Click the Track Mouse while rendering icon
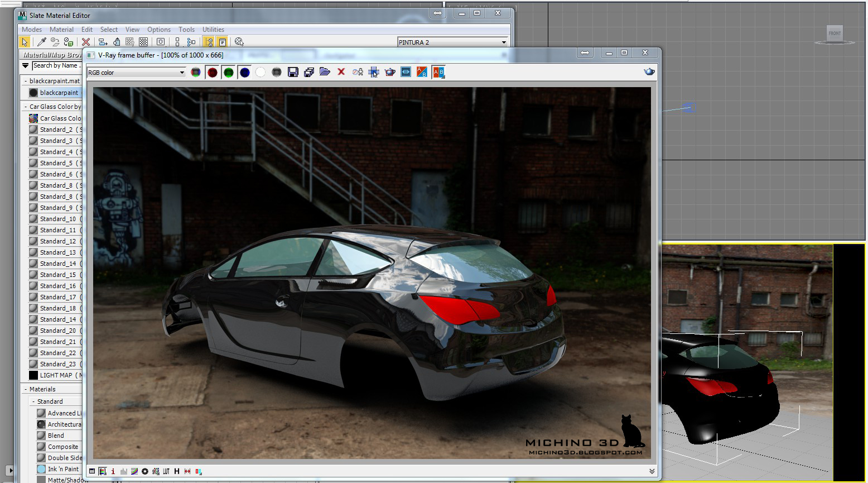This screenshot has height=483, width=868. point(358,72)
